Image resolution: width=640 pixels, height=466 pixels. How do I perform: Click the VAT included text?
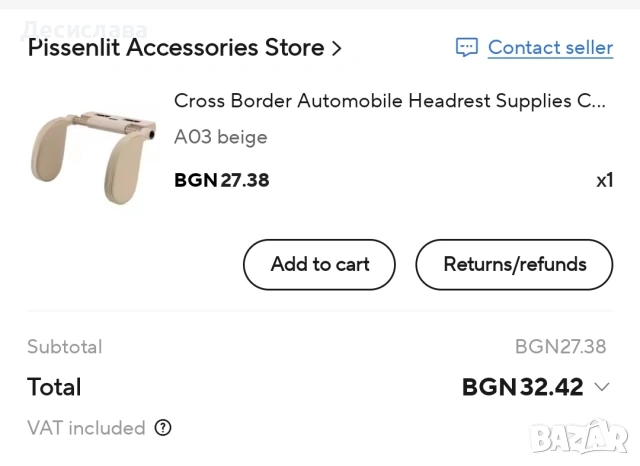click(86, 428)
